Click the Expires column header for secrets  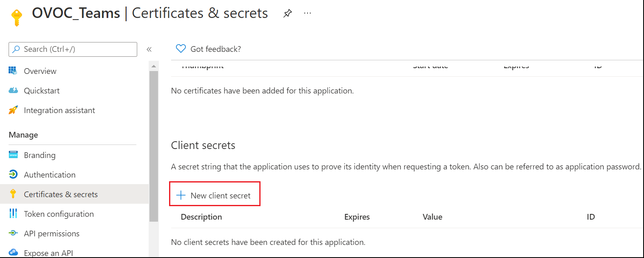pyautogui.click(x=357, y=217)
